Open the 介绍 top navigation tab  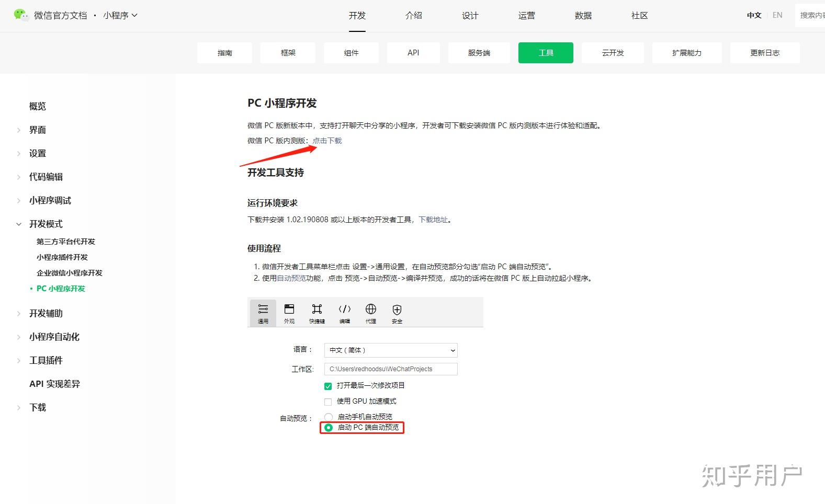coord(414,16)
